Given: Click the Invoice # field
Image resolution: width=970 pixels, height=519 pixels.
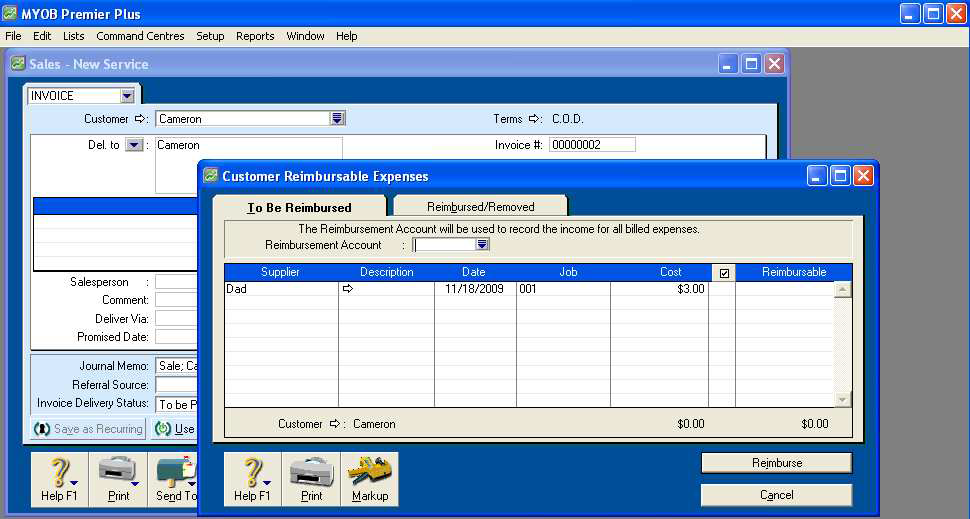Looking at the screenshot, I should click(592, 145).
